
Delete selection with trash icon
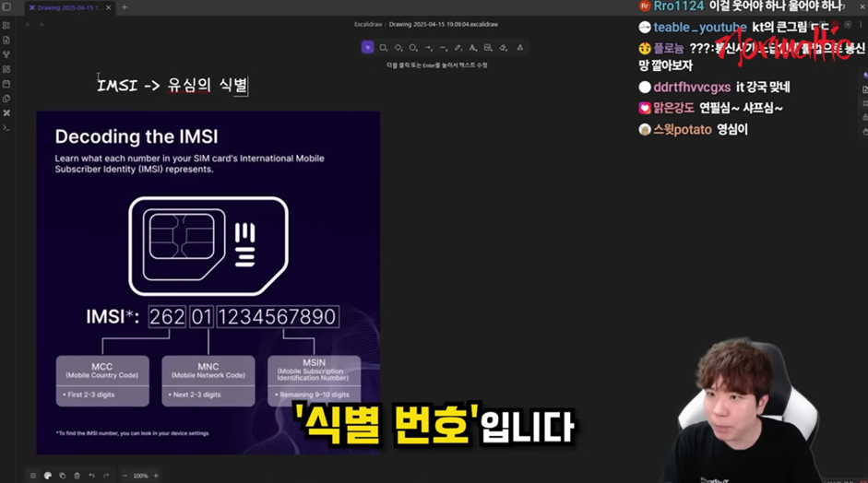click(77, 476)
